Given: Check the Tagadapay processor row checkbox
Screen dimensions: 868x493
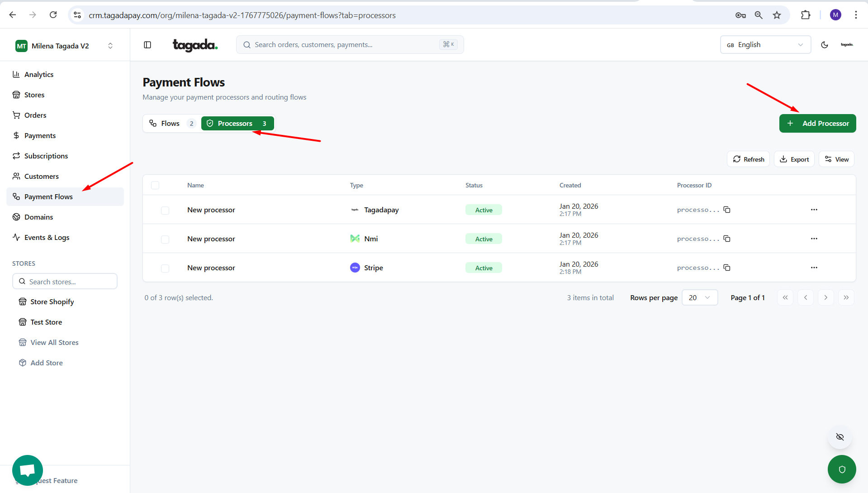Looking at the screenshot, I should (x=165, y=211).
